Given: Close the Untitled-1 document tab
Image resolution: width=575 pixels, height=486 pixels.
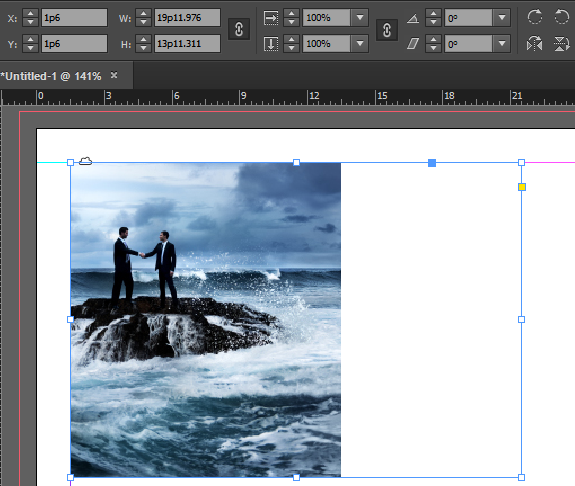Looking at the screenshot, I should tap(114, 75).
